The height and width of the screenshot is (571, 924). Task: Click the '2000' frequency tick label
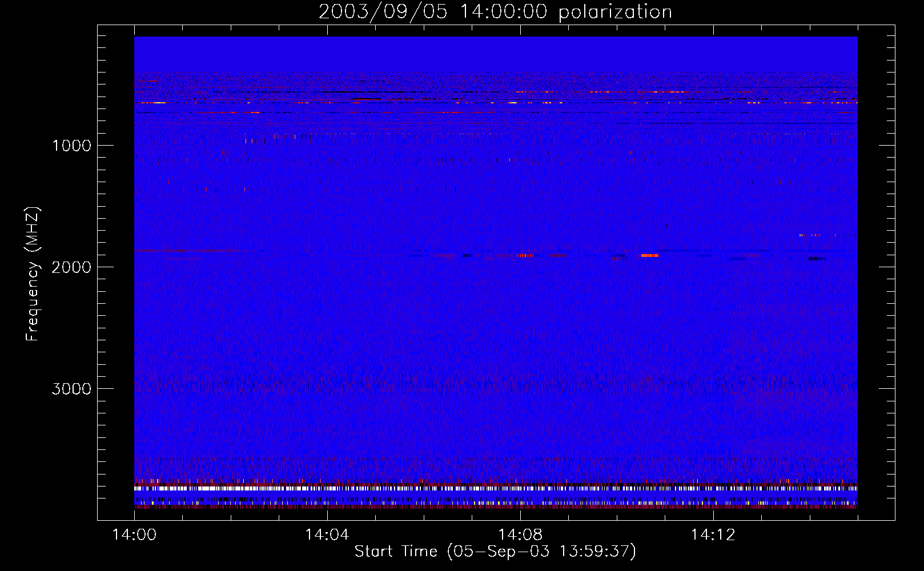click(71, 267)
